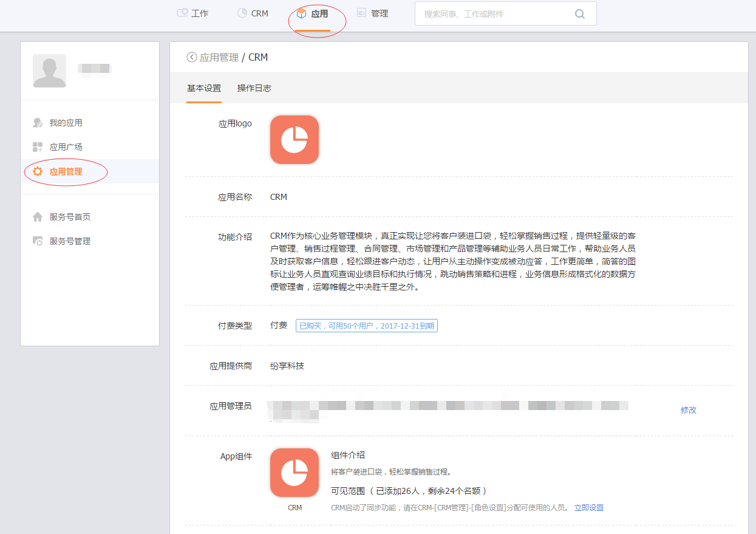756x534 pixels.
Task: Click 立即设置 under the CRM component
Action: tap(590, 507)
